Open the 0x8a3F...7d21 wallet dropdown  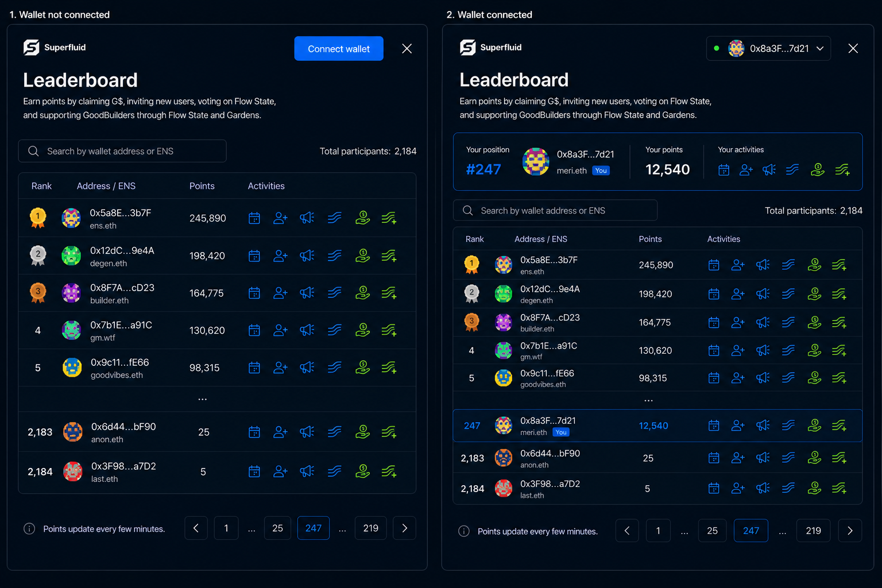[768, 48]
